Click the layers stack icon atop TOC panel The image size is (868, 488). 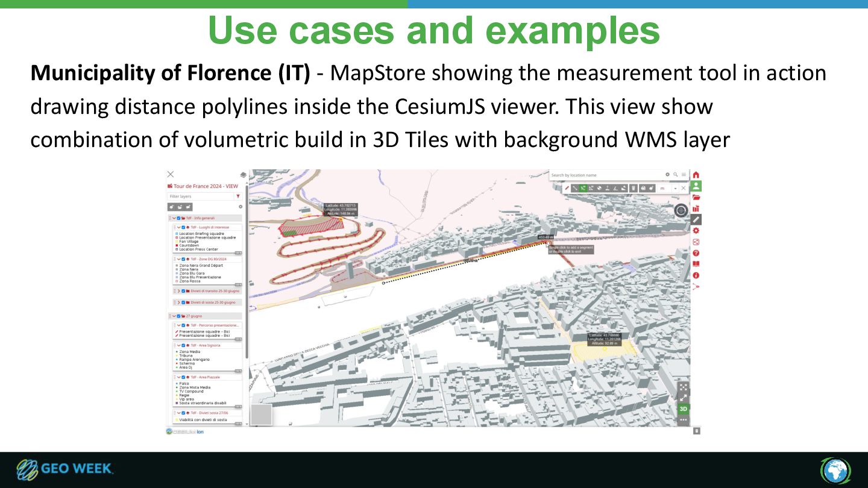point(244,175)
